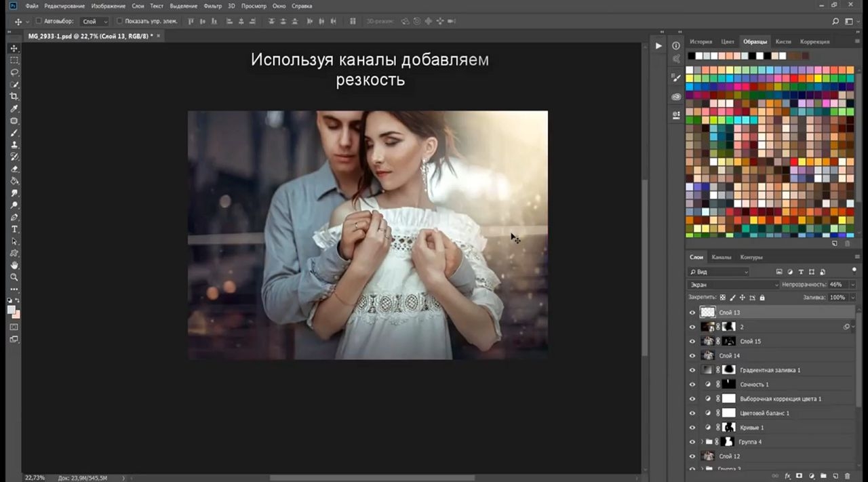
Task: Click Lock transparent pixels icon
Action: pyautogui.click(x=723, y=298)
